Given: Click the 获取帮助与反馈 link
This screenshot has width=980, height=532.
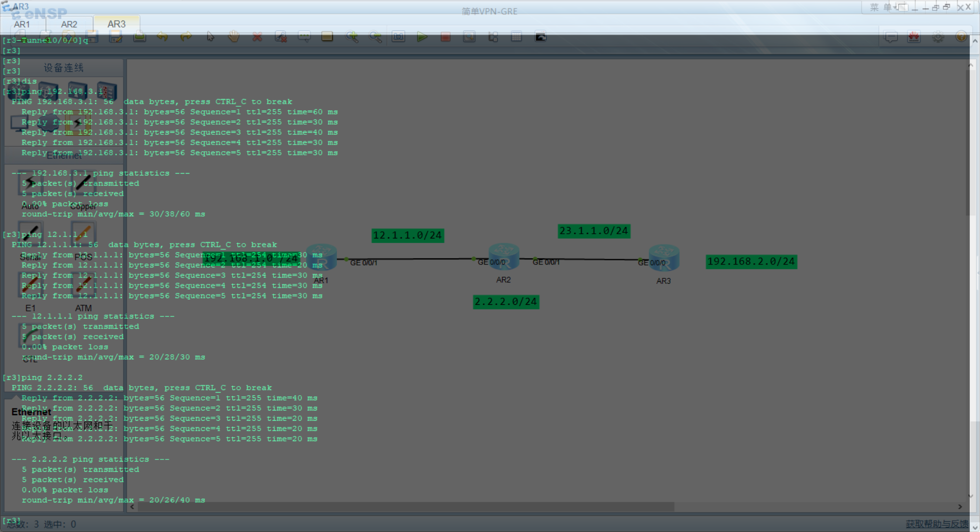Looking at the screenshot, I should point(937,524).
